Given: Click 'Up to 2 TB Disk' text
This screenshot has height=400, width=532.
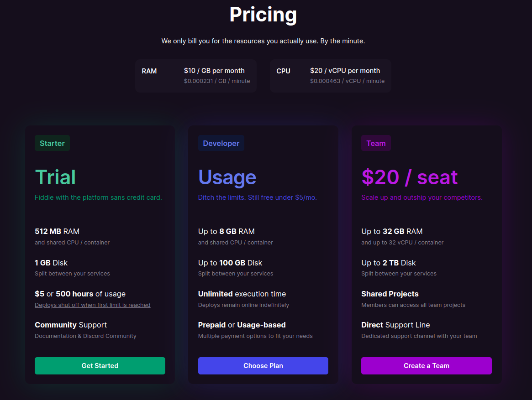Looking at the screenshot, I should [x=388, y=263].
